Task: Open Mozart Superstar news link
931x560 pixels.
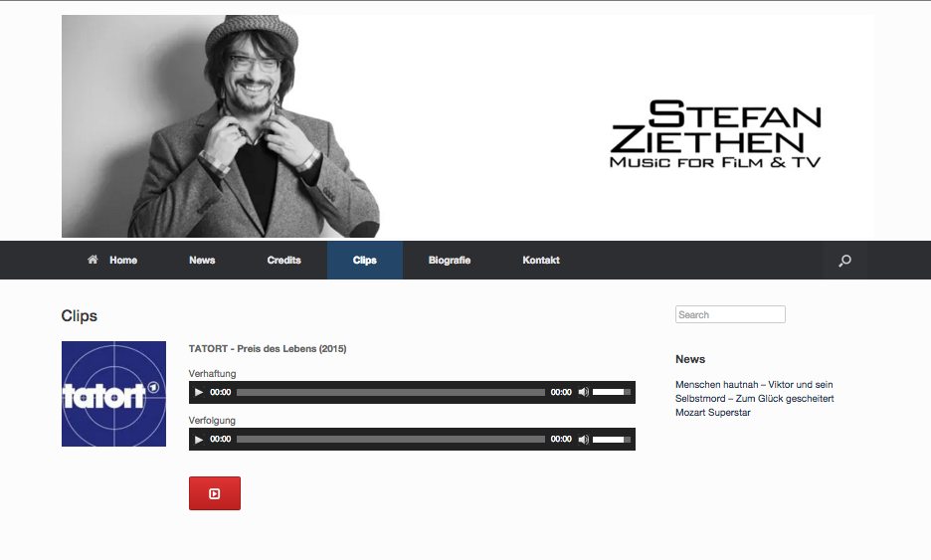Action: click(x=712, y=413)
